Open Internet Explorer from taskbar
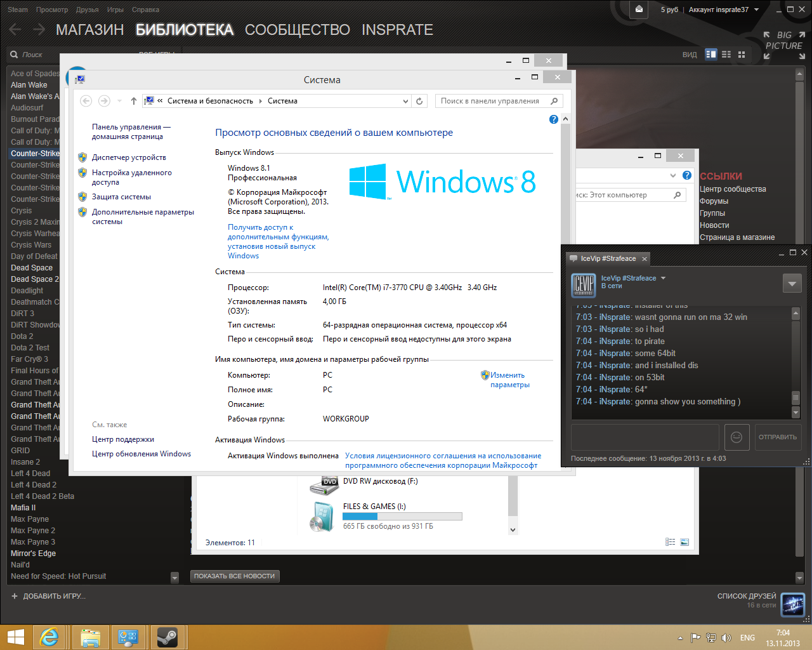 click(49, 637)
